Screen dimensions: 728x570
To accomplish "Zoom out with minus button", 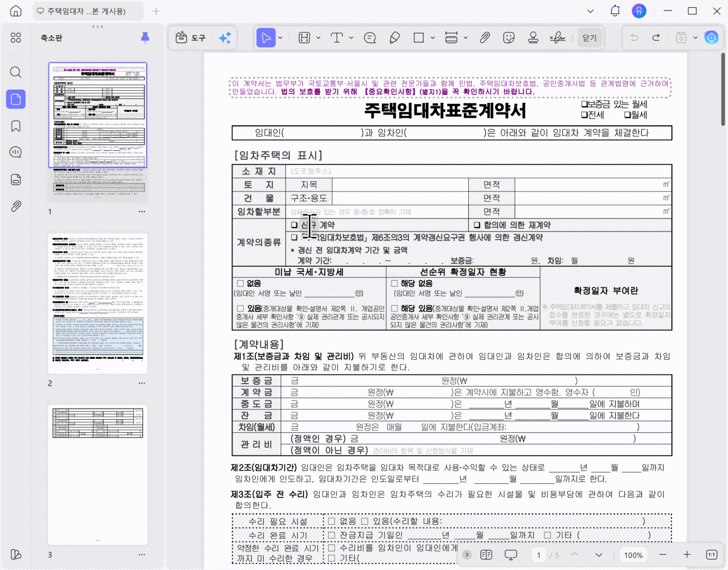I will [663, 555].
